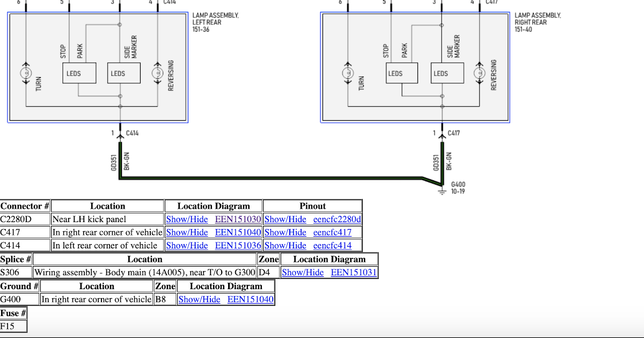Screen dimensions: 644x338
Task: Click 'In left rear corner of vehicle' cell
Action: click(107, 245)
